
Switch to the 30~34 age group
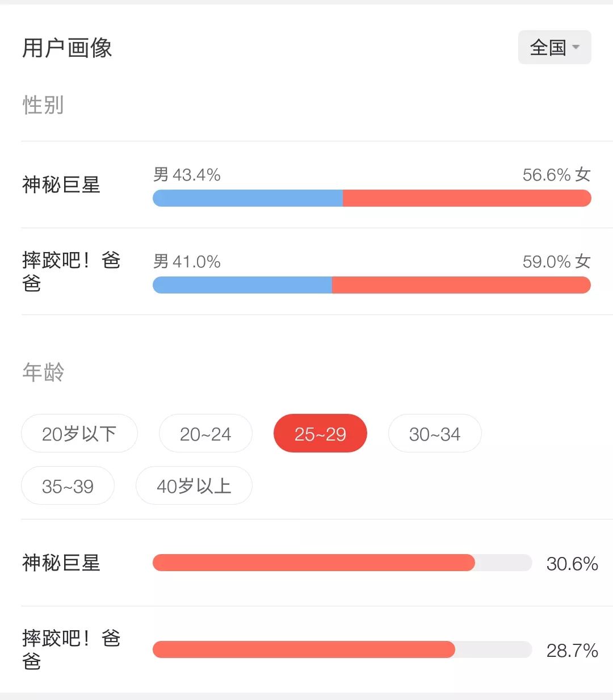[435, 434]
